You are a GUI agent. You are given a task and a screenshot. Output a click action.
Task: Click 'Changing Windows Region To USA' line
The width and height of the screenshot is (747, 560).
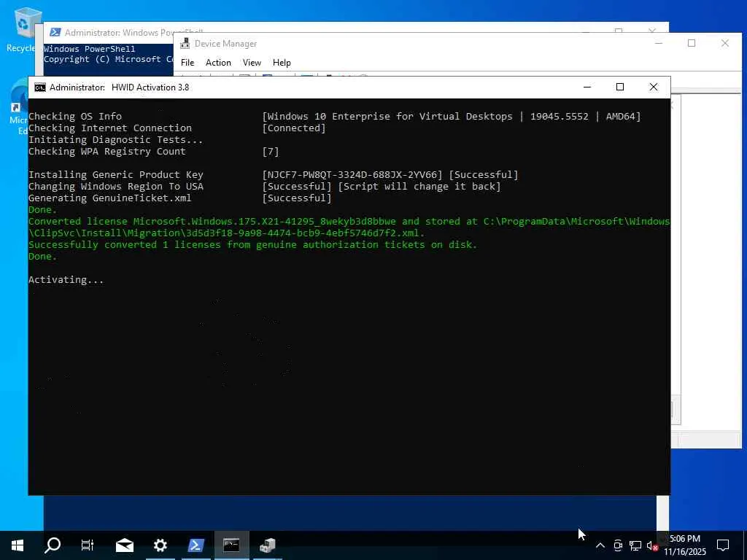coord(116,187)
